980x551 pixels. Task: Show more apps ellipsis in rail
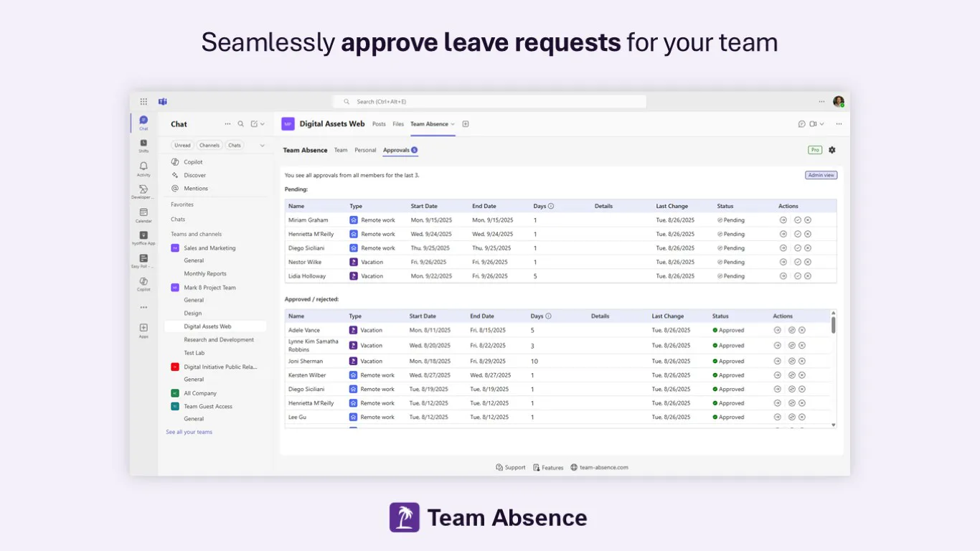click(143, 307)
